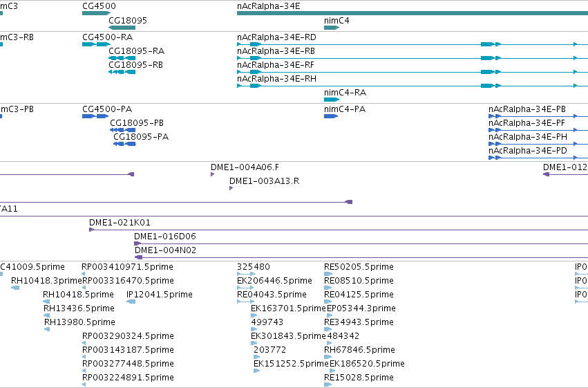This screenshot has height=388, width=588.
Task: Click transcript nAcRalpha-34E-RB
Action: click(412, 58)
